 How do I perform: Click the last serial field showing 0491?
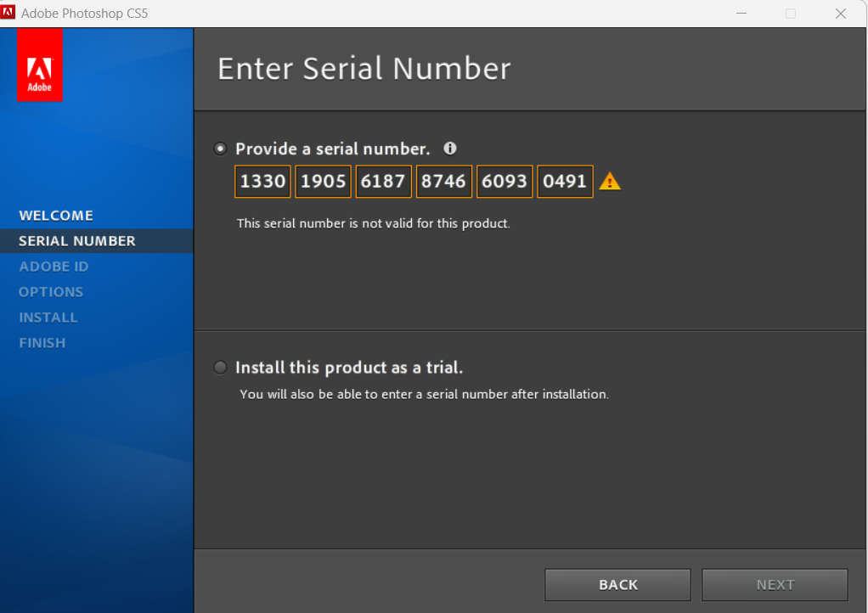565,182
